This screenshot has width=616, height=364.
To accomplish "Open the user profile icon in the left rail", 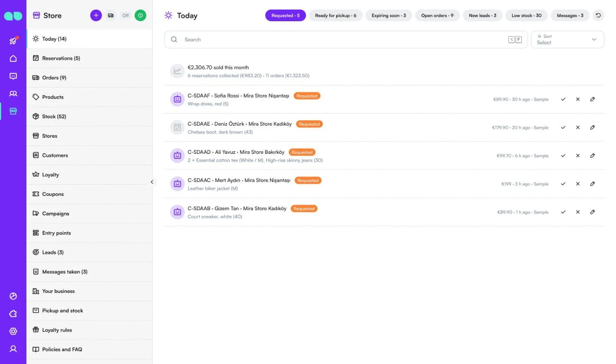I will [13, 349].
